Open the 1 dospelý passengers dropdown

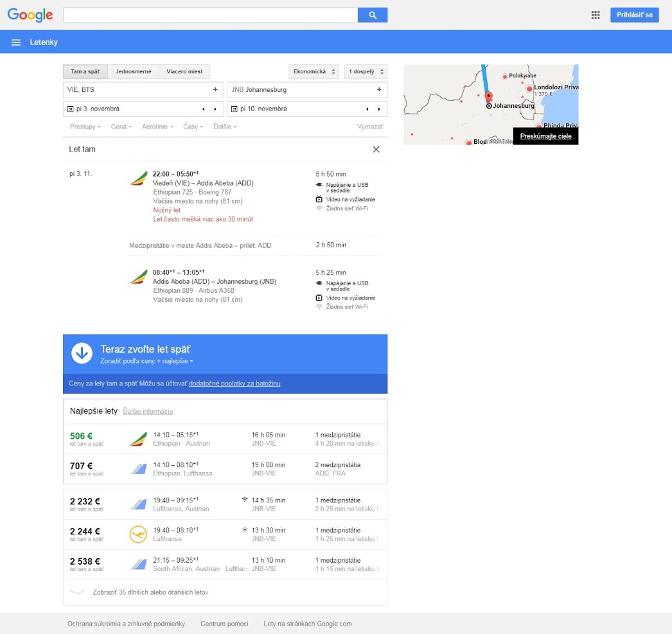pos(366,71)
